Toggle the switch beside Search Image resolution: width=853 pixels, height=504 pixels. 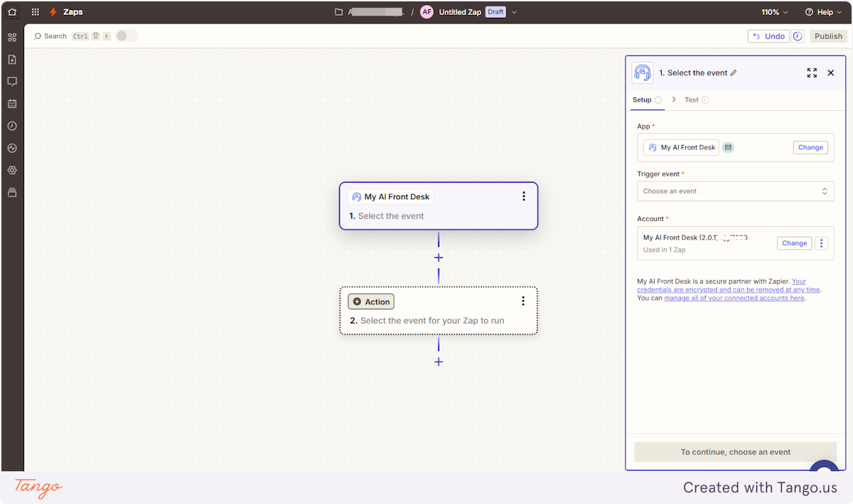(127, 36)
